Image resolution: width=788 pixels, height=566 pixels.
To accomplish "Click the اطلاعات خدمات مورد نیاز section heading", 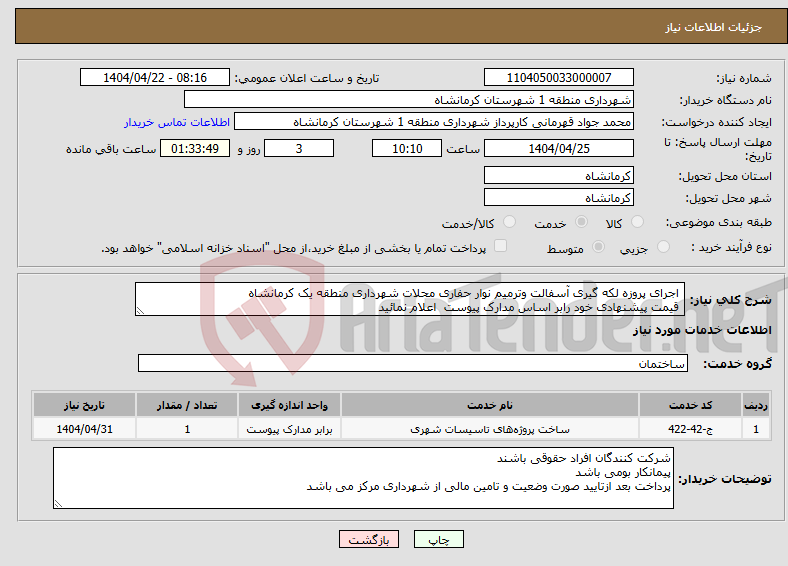I will point(702,330).
